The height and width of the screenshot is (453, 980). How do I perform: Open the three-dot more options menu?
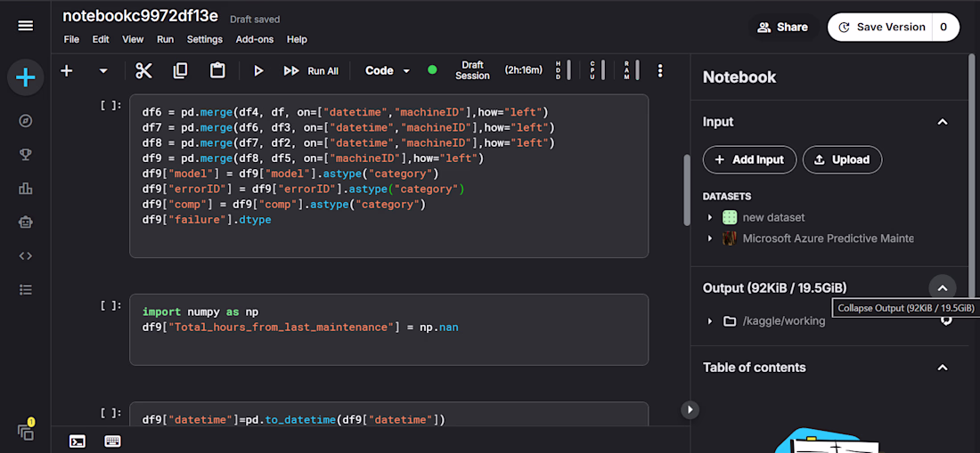point(660,70)
